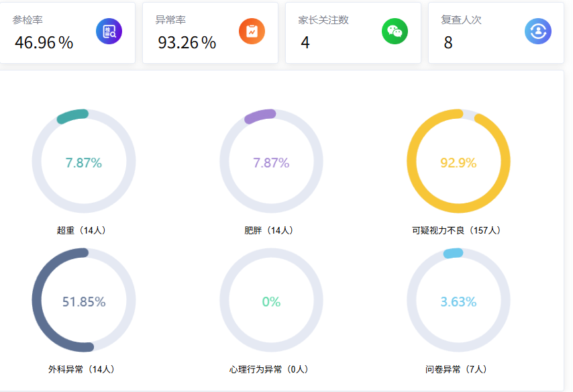Click the dark blue 外科异常 progress ring
The image size is (573, 392).
[84, 300]
